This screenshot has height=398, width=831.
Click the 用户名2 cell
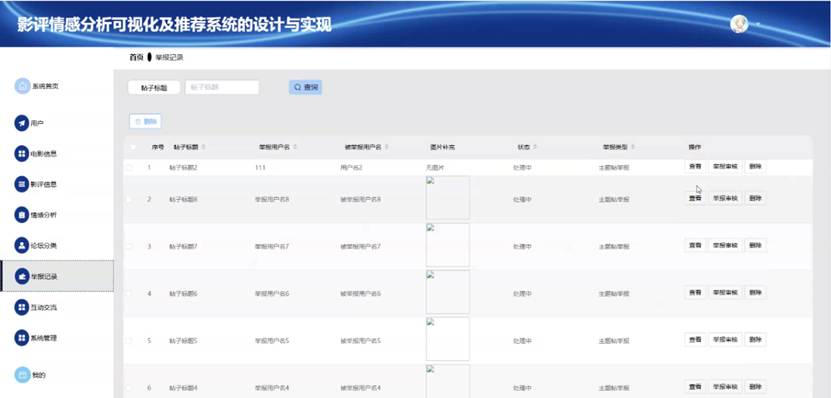pyautogui.click(x=351, y=167)
